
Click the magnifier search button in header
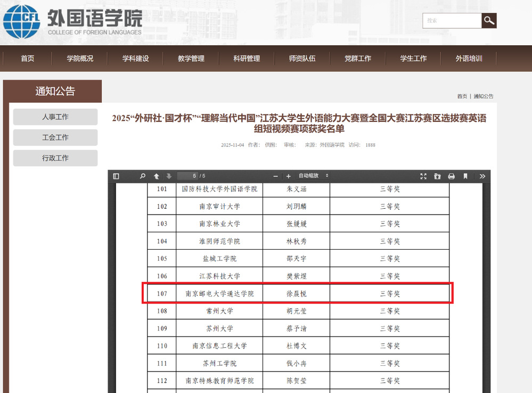[x=489, y=21]
